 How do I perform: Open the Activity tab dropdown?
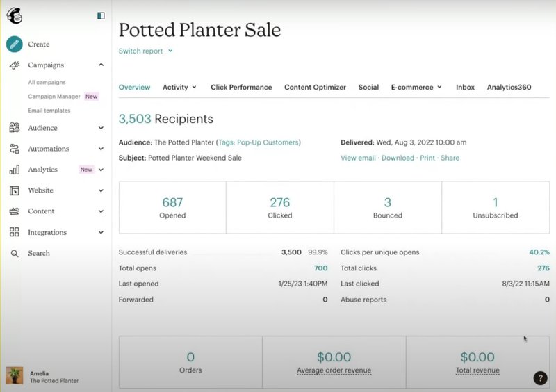[x=179, y=88]
